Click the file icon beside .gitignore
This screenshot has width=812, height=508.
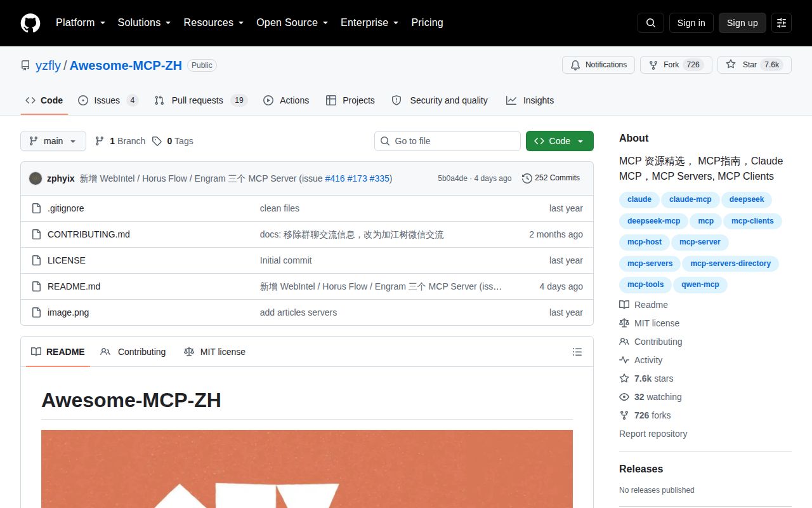(x=37, y=208)
